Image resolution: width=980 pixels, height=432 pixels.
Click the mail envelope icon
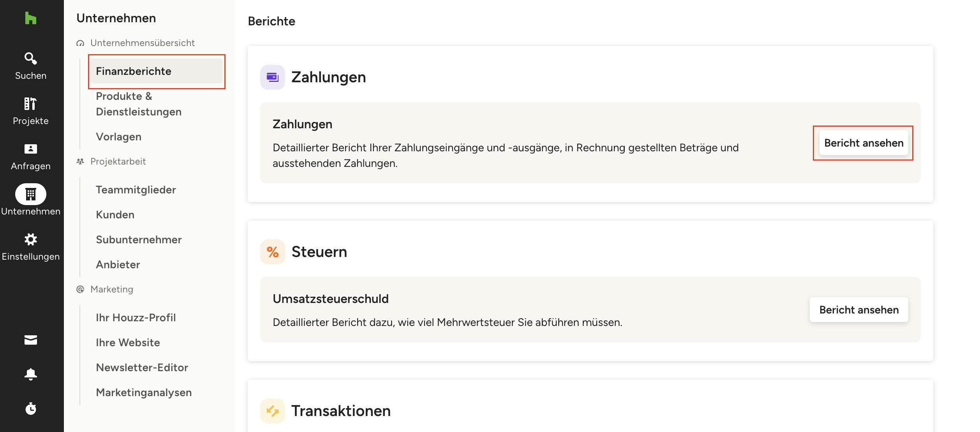[x=30, y=340]
